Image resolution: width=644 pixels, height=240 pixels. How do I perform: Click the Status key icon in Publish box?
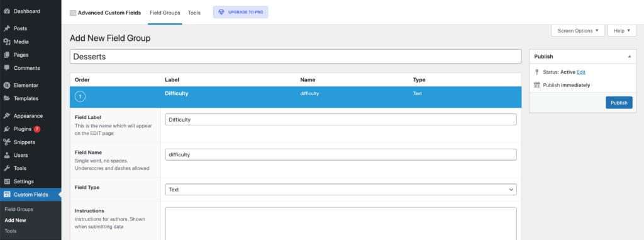(537, 72)
